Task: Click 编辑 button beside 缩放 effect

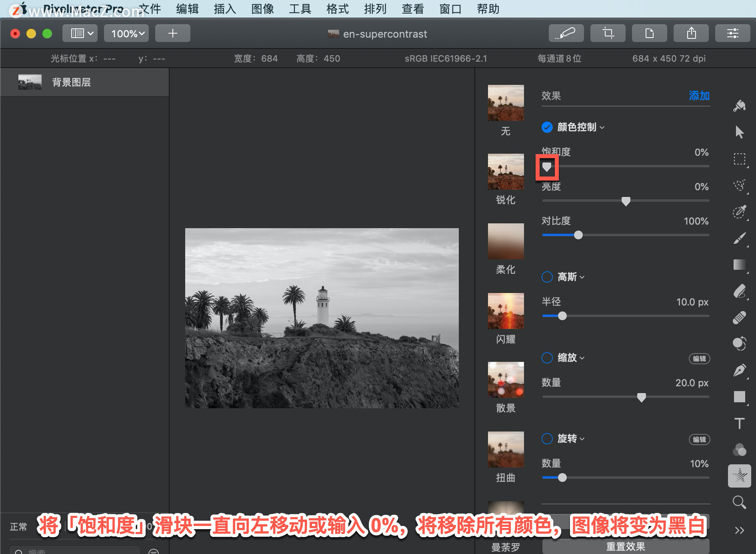Action: pyautogui.click(x=699, y=359)
